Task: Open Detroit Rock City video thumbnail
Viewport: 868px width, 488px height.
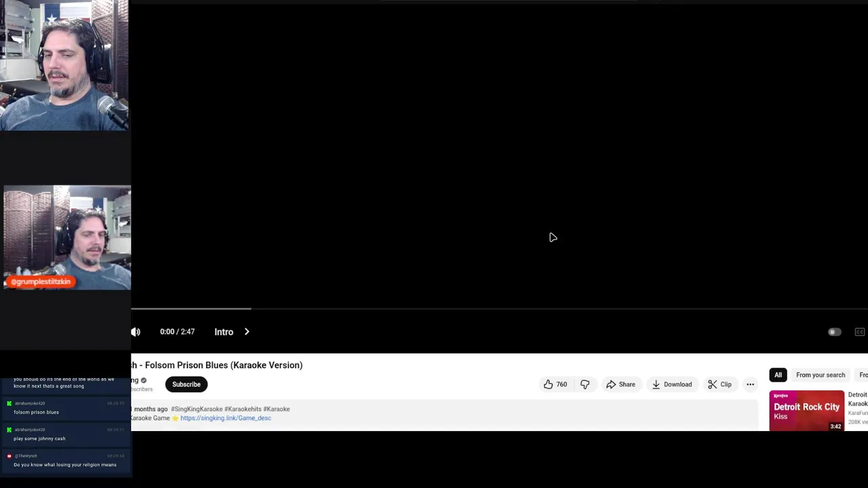Action: pos(807,411)
